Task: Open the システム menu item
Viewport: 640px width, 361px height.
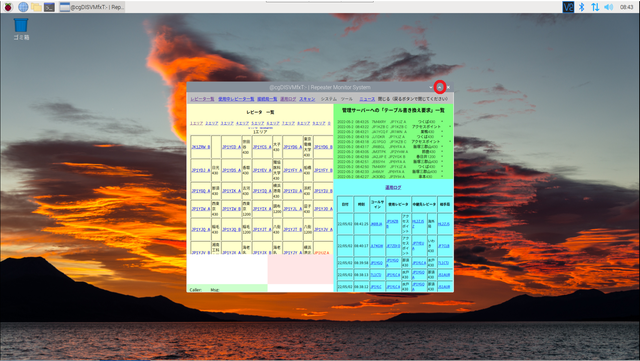Action: pyautogui.click(x=329, y=99)
